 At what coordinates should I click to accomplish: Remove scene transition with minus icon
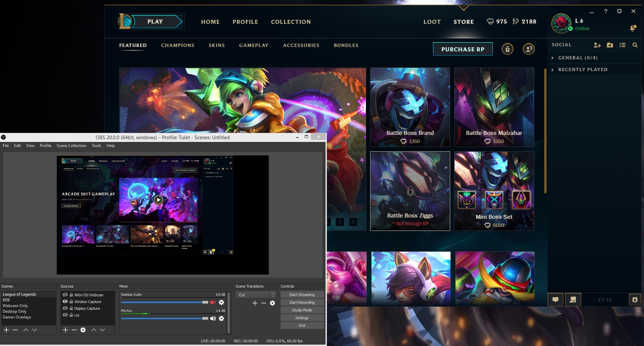[264, 303]
